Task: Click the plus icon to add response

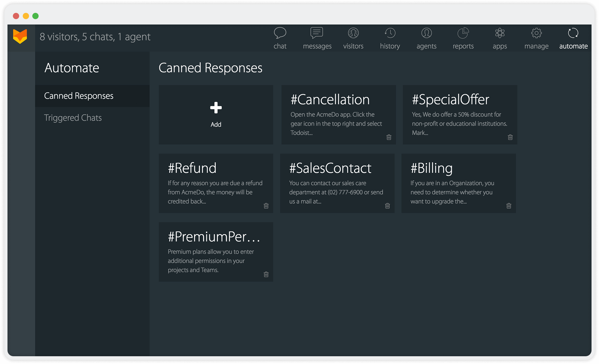Action: pyautogui.click(x=216, y=108)
